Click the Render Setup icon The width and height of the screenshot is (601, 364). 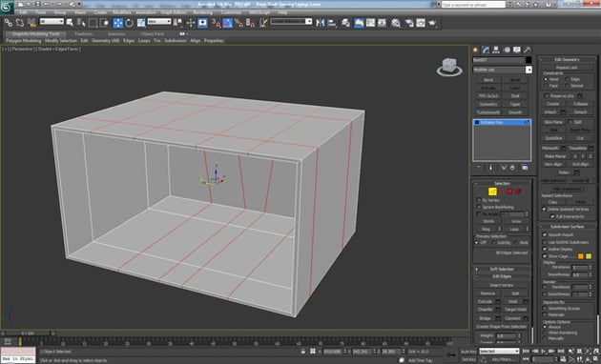409,23
